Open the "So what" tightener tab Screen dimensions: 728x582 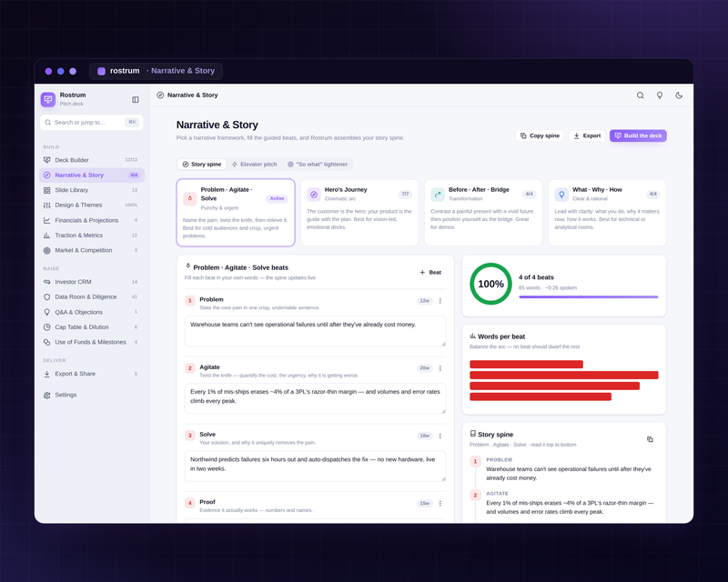pos(317,165)
